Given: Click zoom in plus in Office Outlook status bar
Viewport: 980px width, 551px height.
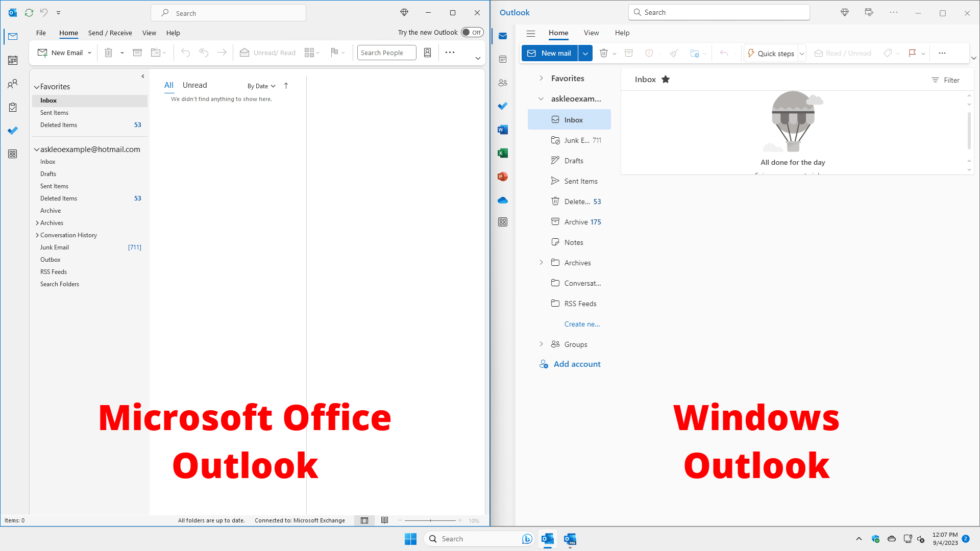Looking at the screenshot, I should coord(460,520).
